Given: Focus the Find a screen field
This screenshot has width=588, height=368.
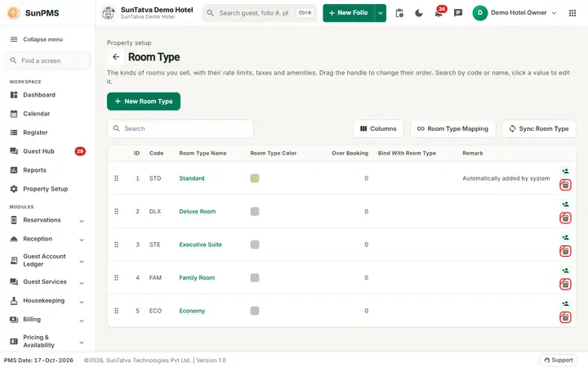Looking at the screenshot, I should click(x=47, y=61).
